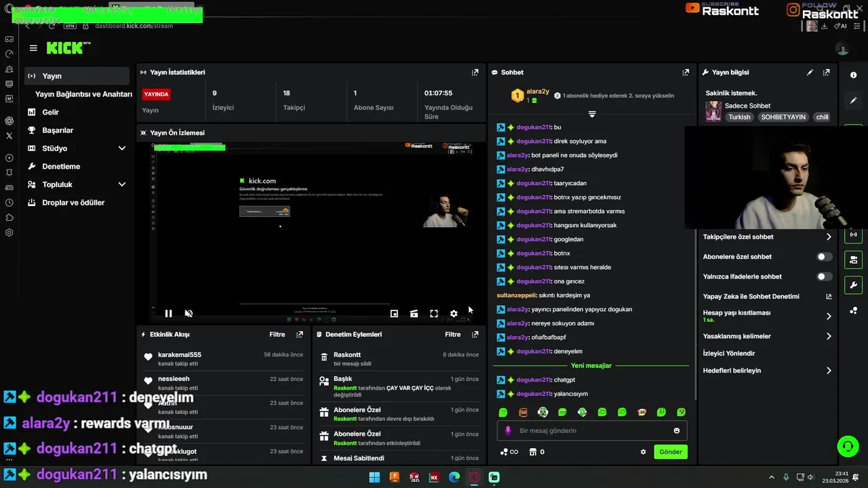This screenshot has height=488, width=868.
Task: Open Filtre in Etkinlik Akışı panel
Action: tap(277, 334)
